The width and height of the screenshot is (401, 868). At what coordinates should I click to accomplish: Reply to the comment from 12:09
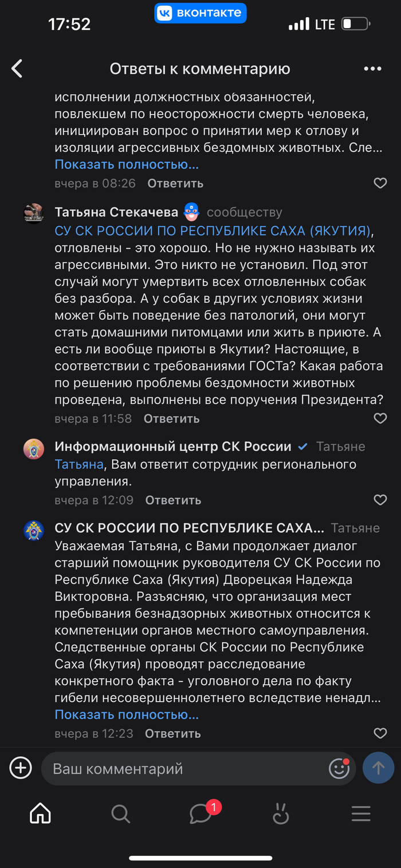(173, 500)
